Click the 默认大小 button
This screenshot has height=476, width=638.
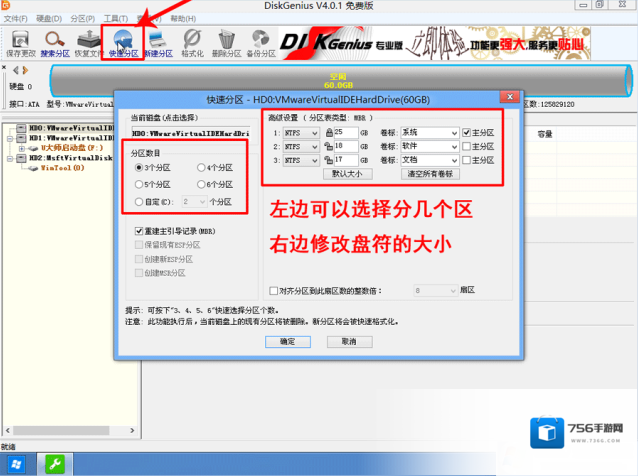[x=348, y=173]
